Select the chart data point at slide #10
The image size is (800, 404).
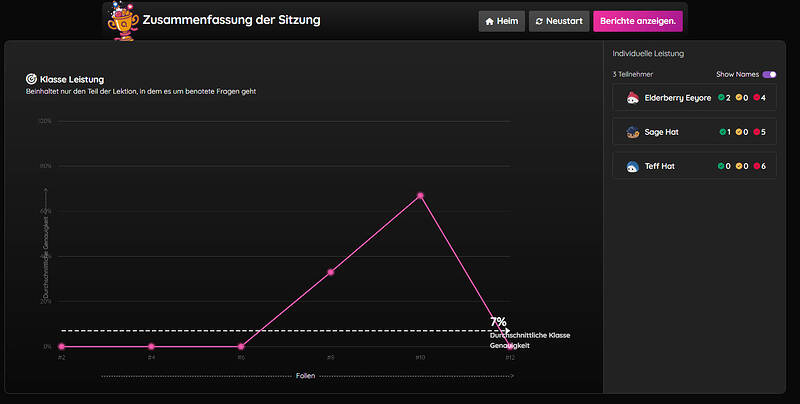point(420,195)
